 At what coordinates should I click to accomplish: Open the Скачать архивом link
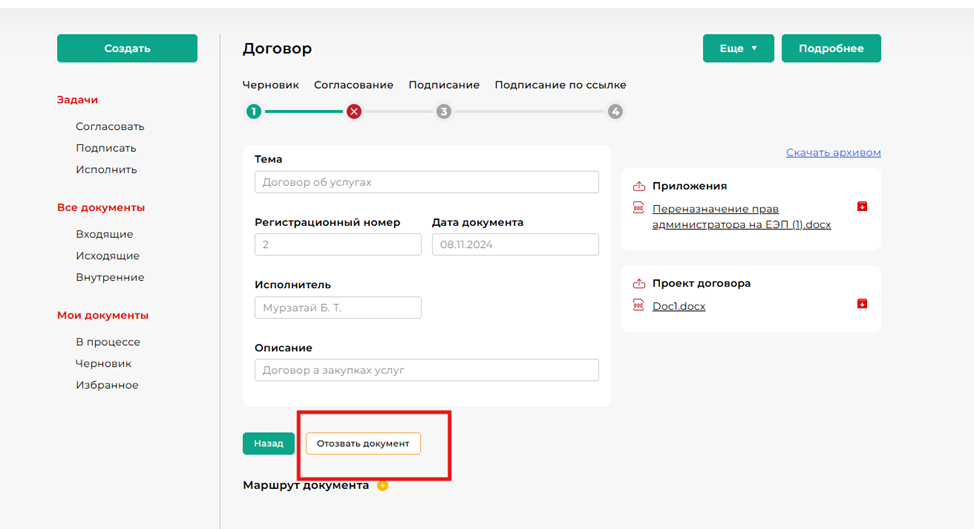833,153
